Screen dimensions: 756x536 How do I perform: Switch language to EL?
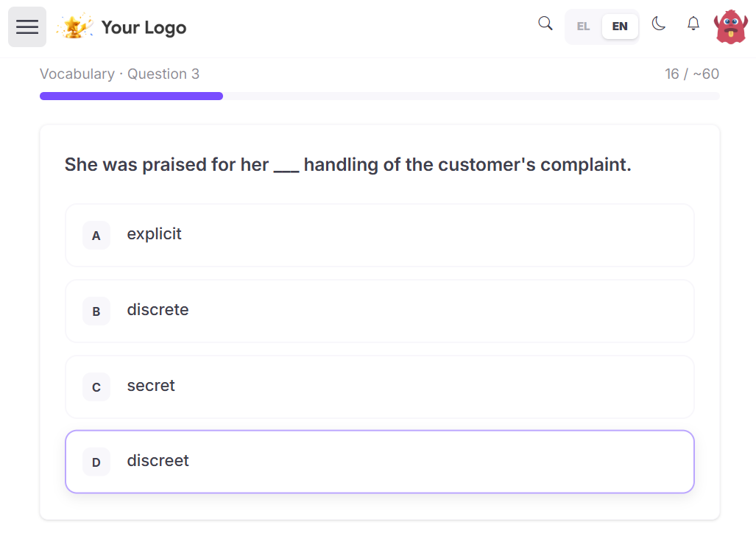[583, 27]
